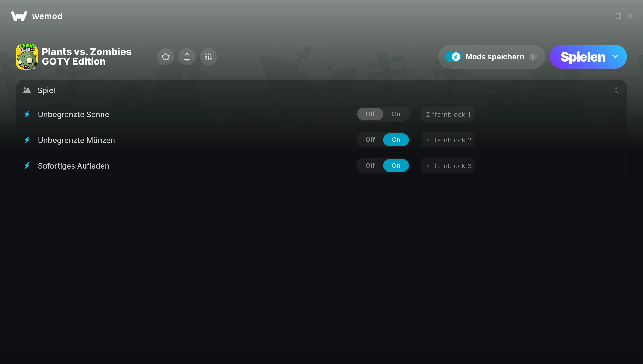This screenshot has height=364, width=643.
Task: Click the Spielen button
Action: pos(583,57)
